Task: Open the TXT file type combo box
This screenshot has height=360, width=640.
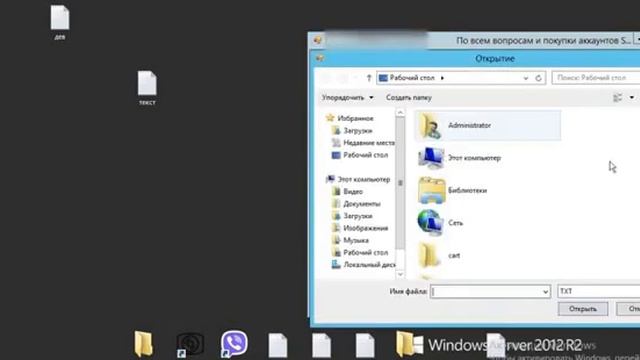Action: tap(599, 291)
